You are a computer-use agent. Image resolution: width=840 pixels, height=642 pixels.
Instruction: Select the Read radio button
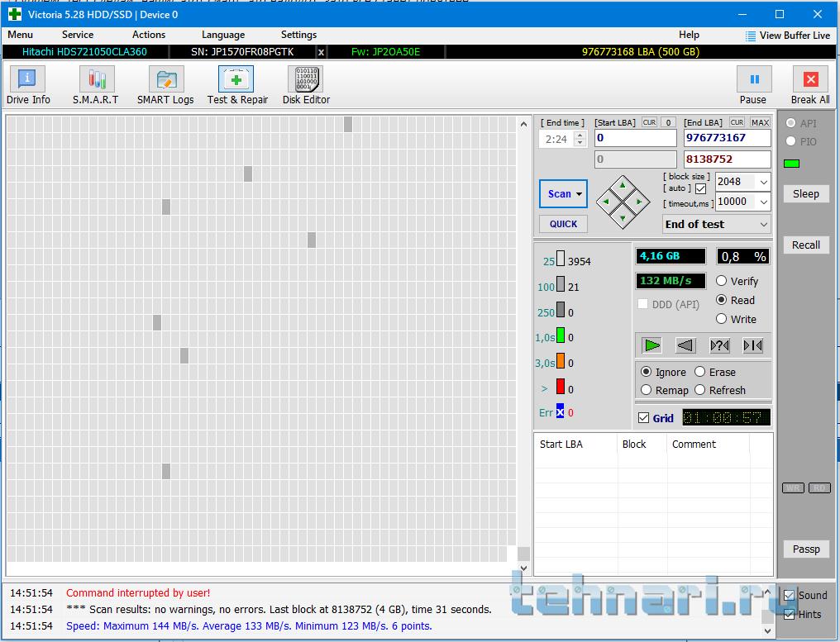tap(722, 300)
